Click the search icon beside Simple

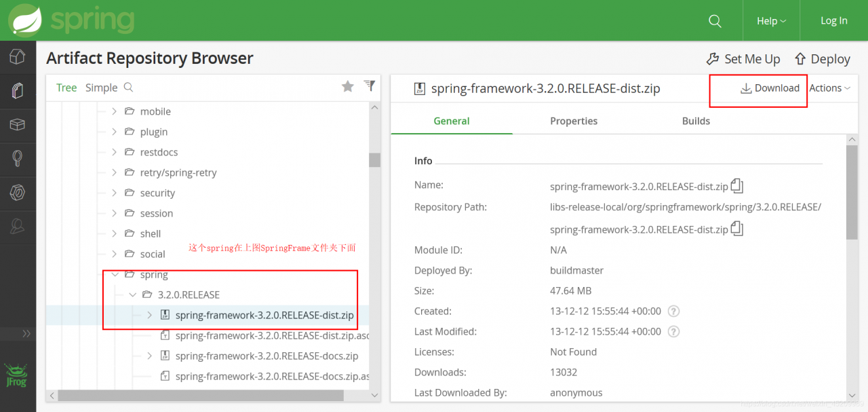click(129, 88)
